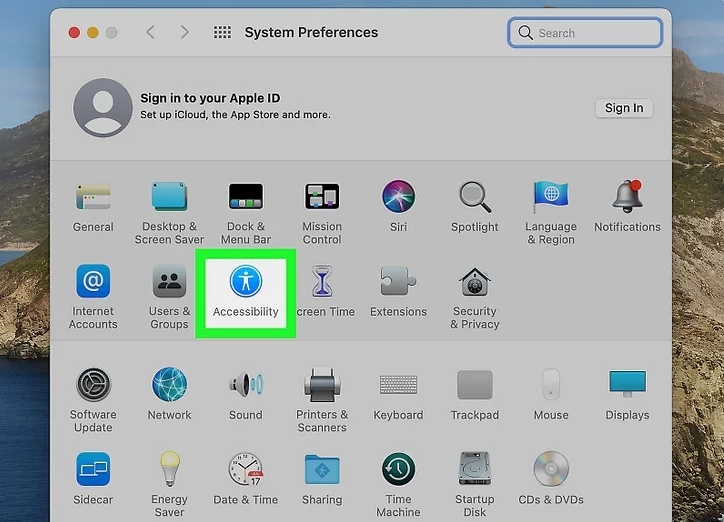Go forward with the right chevron

(x=185, y=32)
